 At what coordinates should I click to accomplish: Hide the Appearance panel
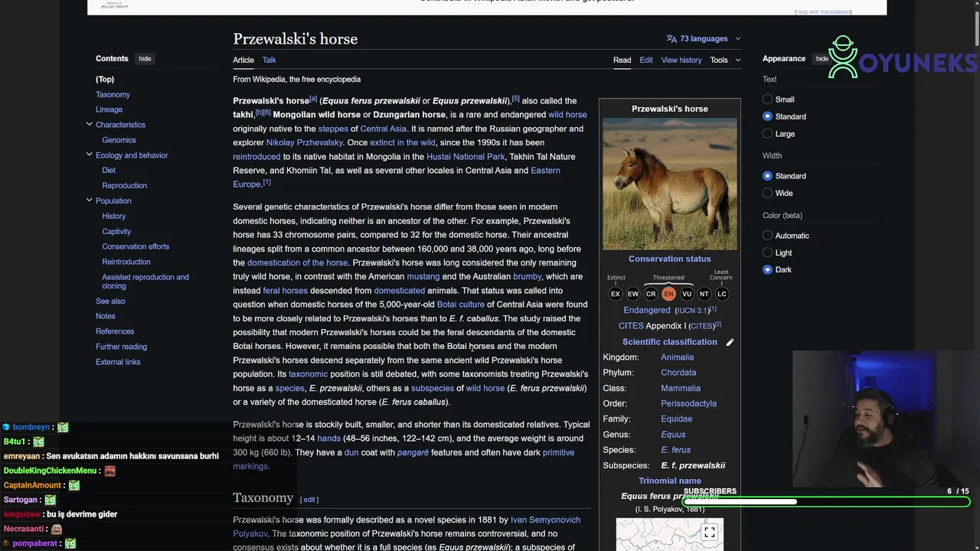[x=822, y=59]
